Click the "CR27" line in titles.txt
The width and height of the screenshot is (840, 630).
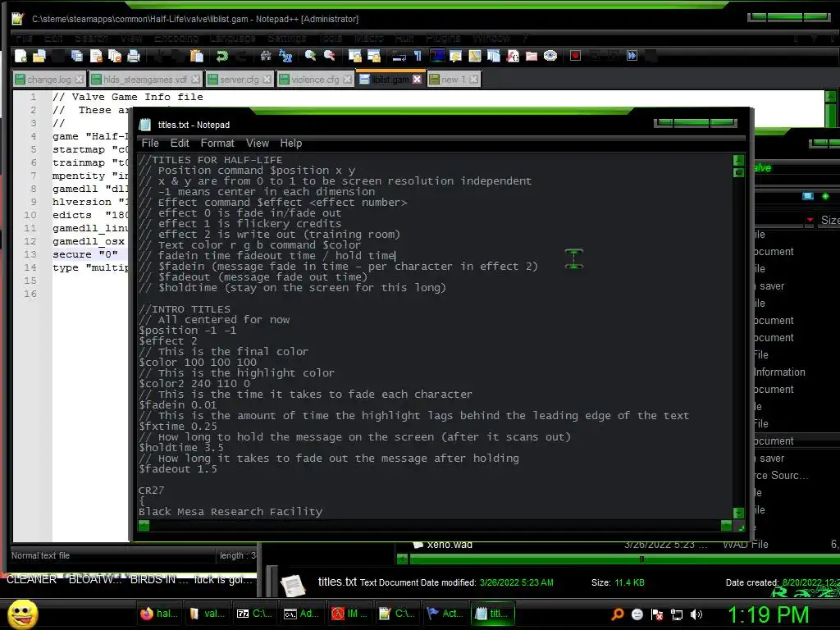(x=151, y=491)
